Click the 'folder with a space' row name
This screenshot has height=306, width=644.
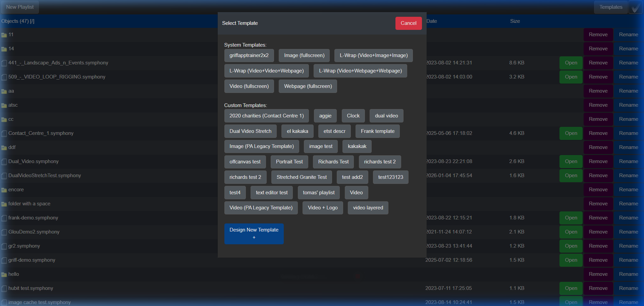(x=29, y=204)
